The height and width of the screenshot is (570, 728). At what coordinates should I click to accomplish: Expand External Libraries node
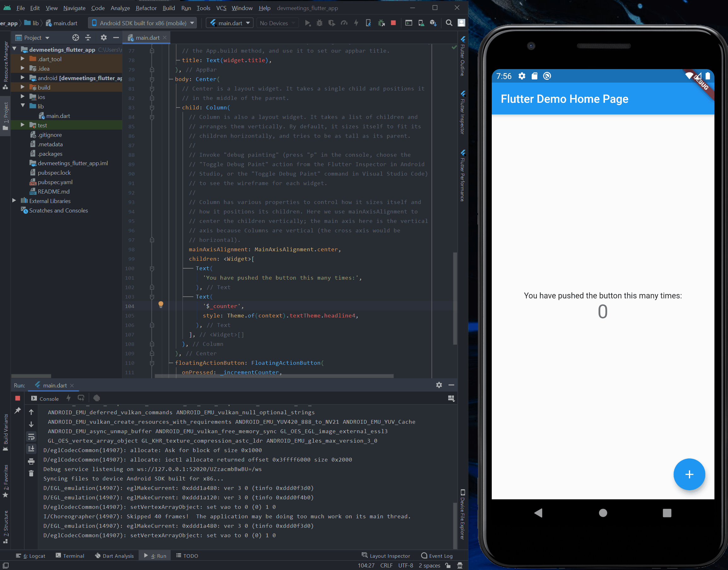pos(14,201)
